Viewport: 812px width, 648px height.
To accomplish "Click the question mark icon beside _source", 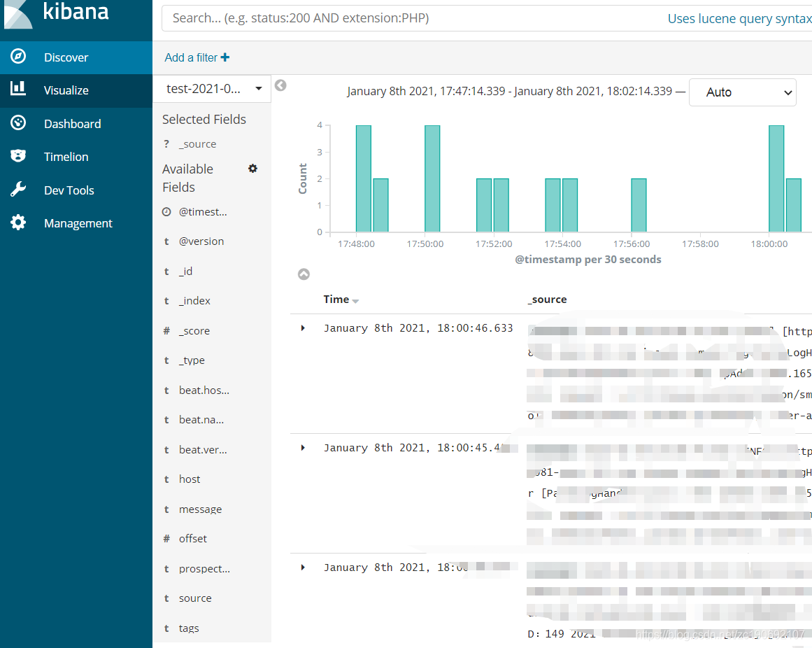I will 166,144.
